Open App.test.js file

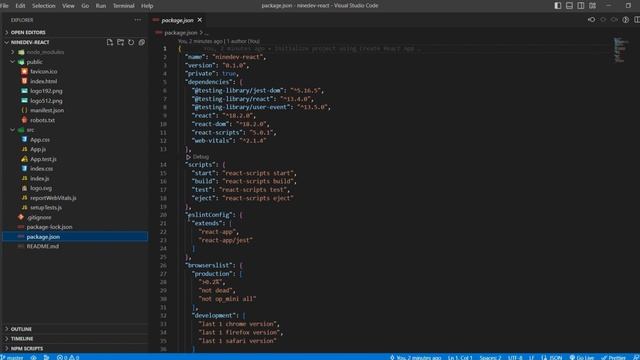click(x=43, y=159)
